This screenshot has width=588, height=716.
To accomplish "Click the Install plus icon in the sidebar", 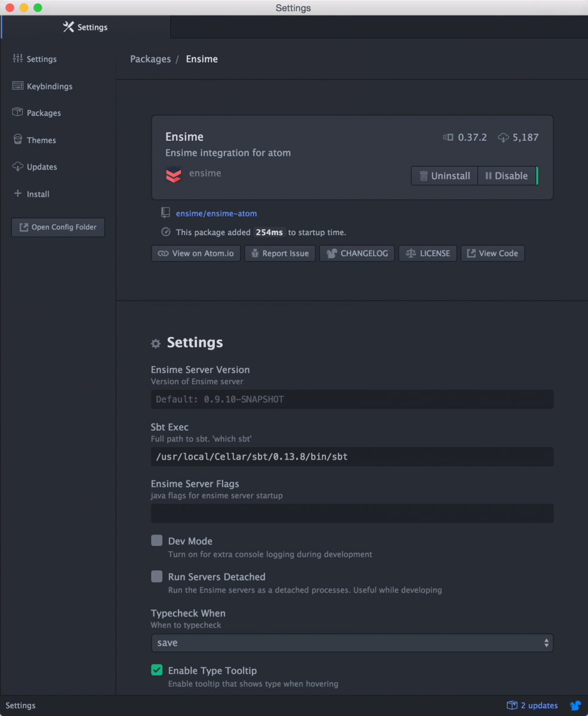I will (x=17, y=193).
